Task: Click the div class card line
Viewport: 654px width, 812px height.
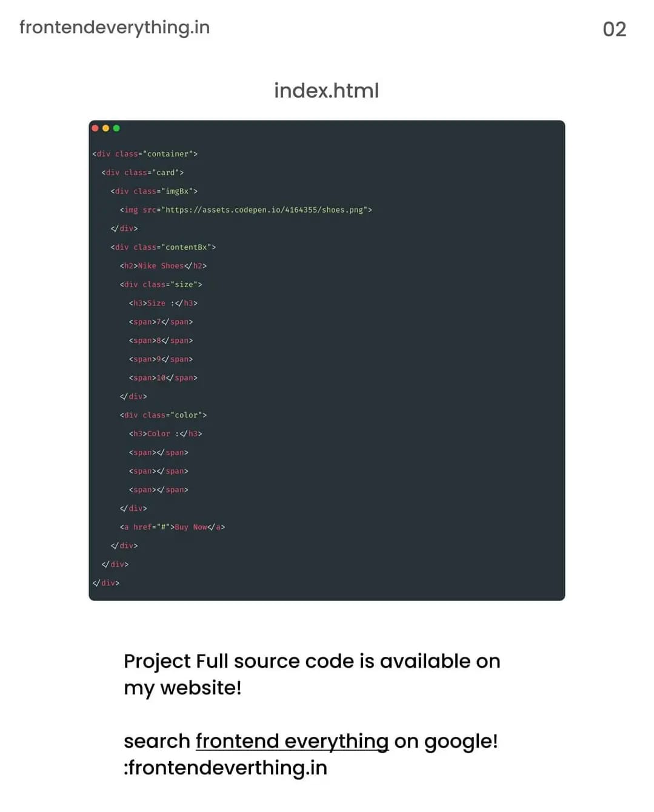Action: [x=142, y=173]
